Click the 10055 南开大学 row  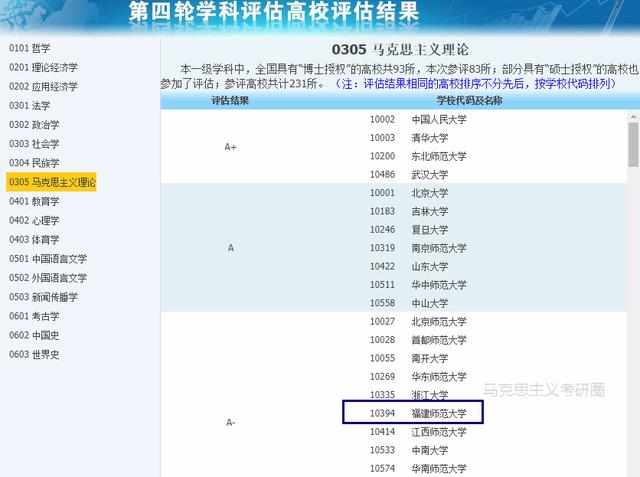click(409, 358)
